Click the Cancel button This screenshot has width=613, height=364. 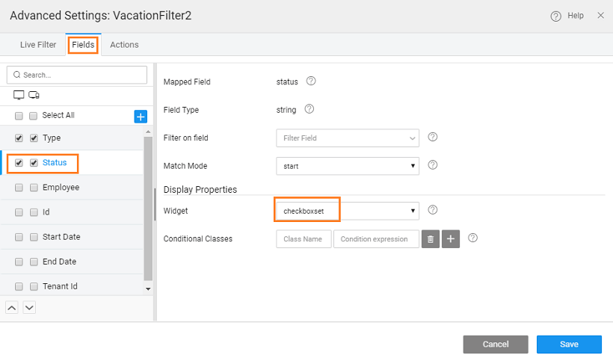point(495,344)
